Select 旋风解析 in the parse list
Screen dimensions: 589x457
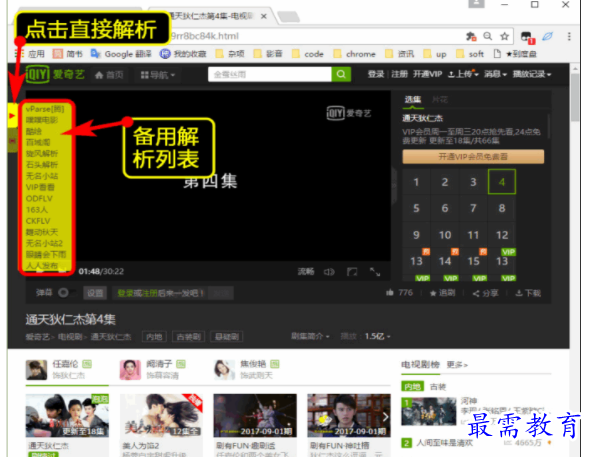coord(42,154)
